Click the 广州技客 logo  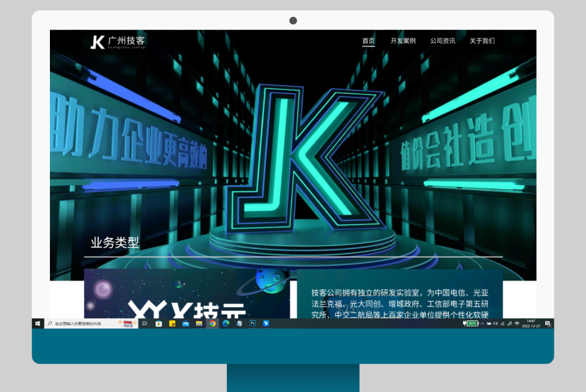(x=118, y=42)
